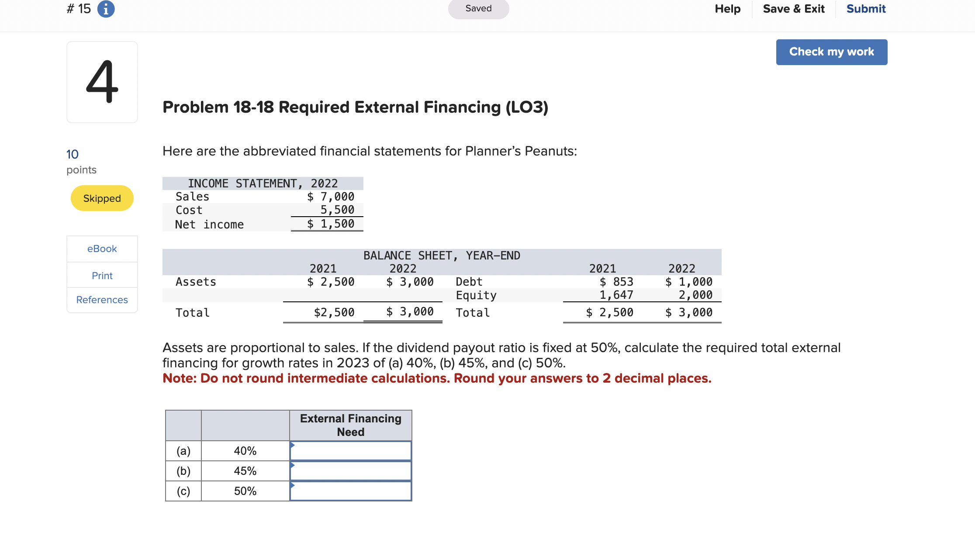Open the Print option
The image size is (975, 560).
102,275
